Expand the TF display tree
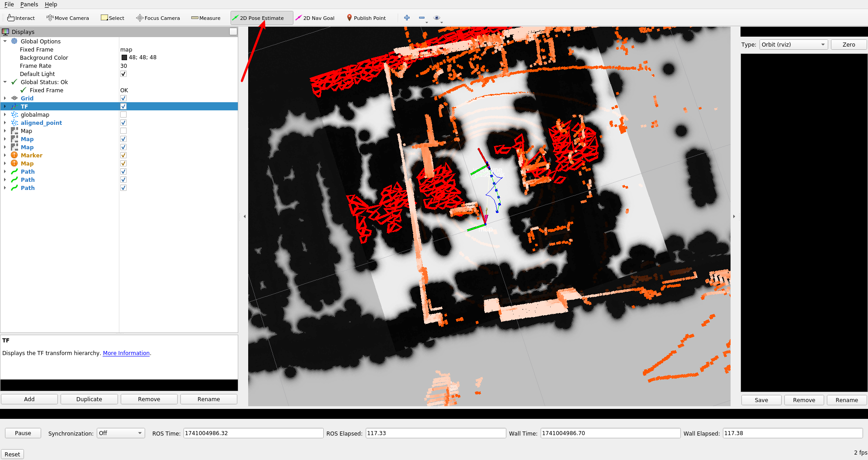 [5, 106]
